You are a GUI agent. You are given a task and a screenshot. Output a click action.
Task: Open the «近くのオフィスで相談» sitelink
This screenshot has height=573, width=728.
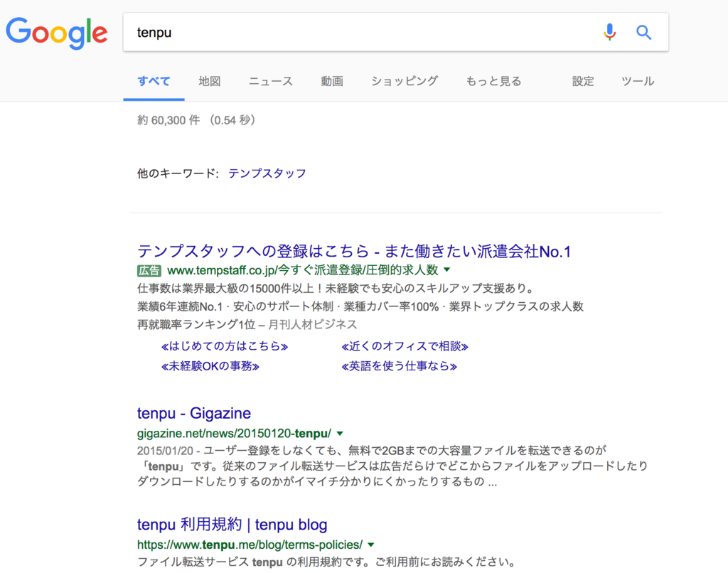tap(405, 346)
